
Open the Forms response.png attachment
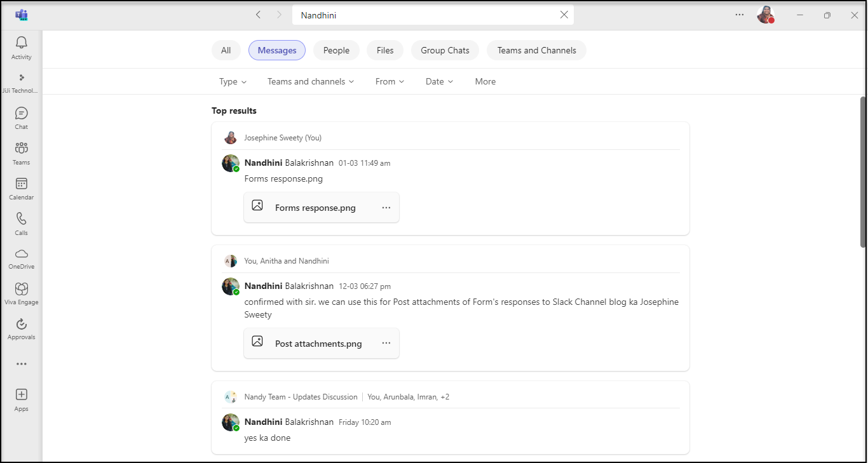[315, 208]
